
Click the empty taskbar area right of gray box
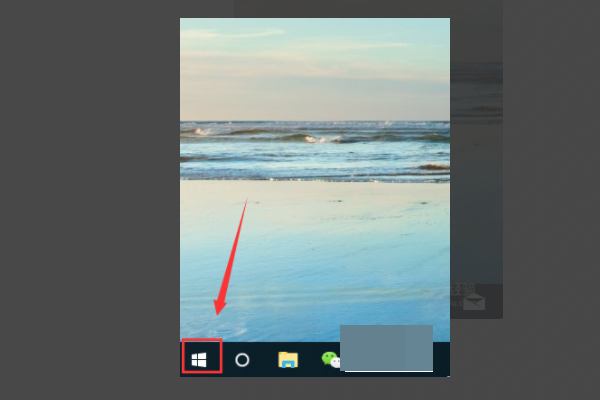[x=441, y=360]
